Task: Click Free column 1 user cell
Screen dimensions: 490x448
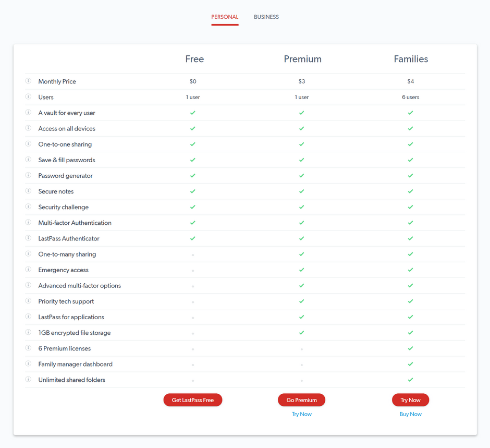Action: tap(193, 97)
